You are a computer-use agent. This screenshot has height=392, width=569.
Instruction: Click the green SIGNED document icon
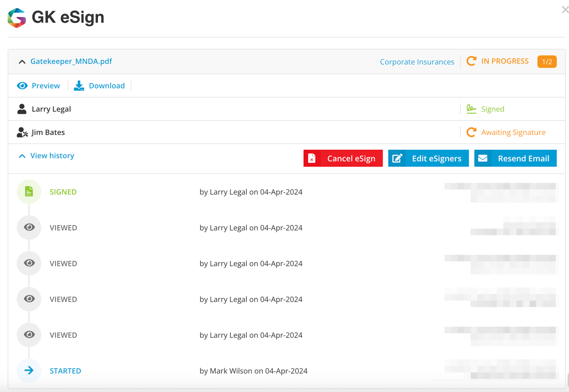[28, 192]
